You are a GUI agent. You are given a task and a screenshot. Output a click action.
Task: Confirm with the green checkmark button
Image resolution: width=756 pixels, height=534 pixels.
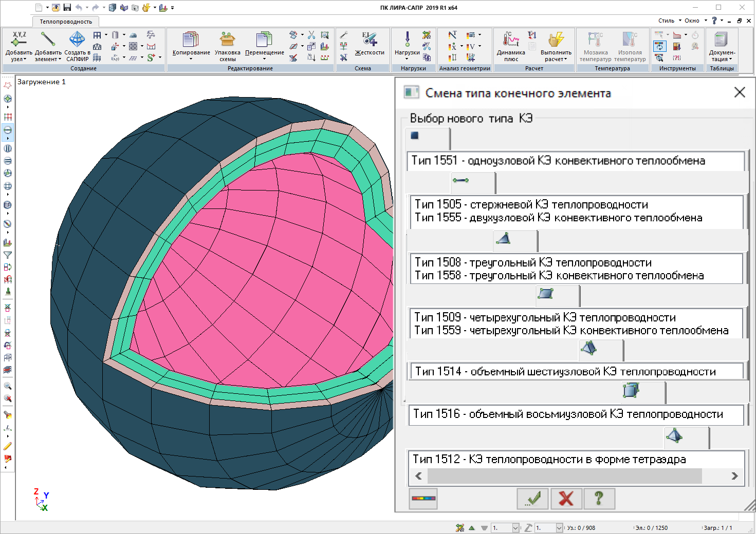(x=533, y=499)
